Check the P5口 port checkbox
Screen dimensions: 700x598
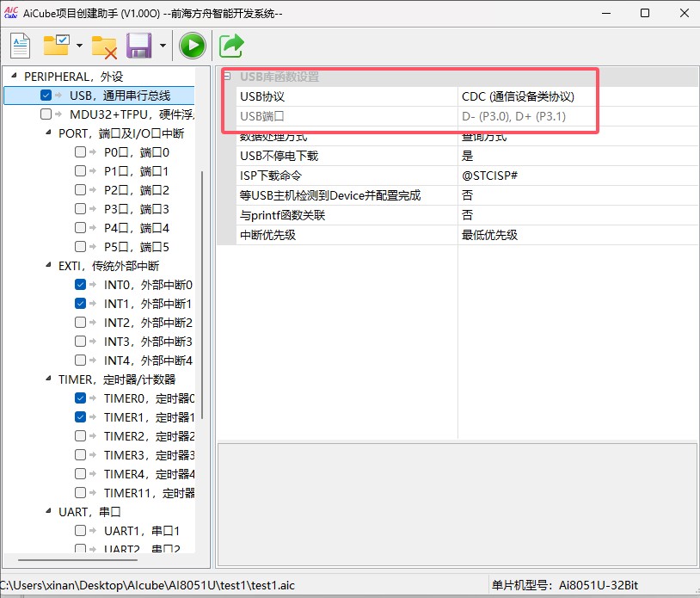80,247
